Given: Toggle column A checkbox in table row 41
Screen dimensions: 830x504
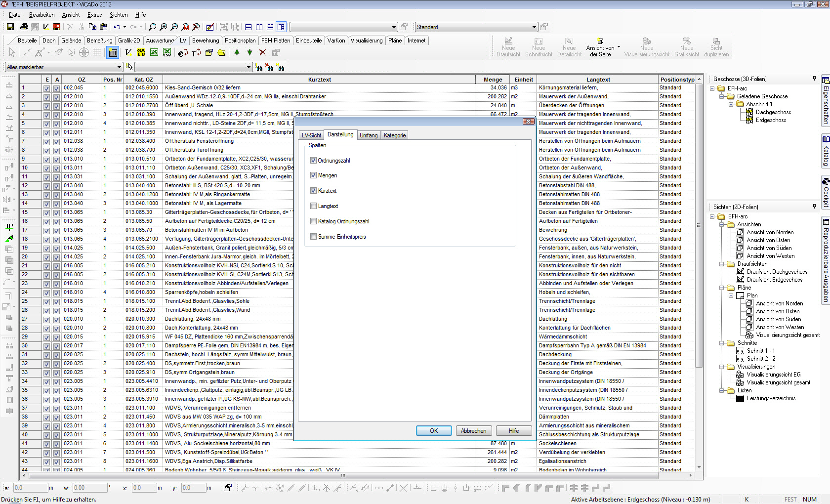Looking at the screenshot, I should click(x=56, y=444).
